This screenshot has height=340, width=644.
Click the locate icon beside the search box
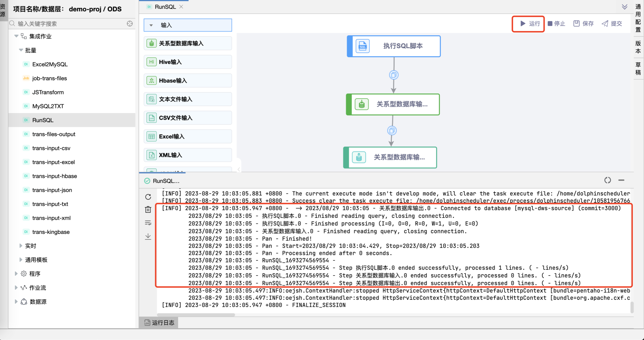click(130, 23)
